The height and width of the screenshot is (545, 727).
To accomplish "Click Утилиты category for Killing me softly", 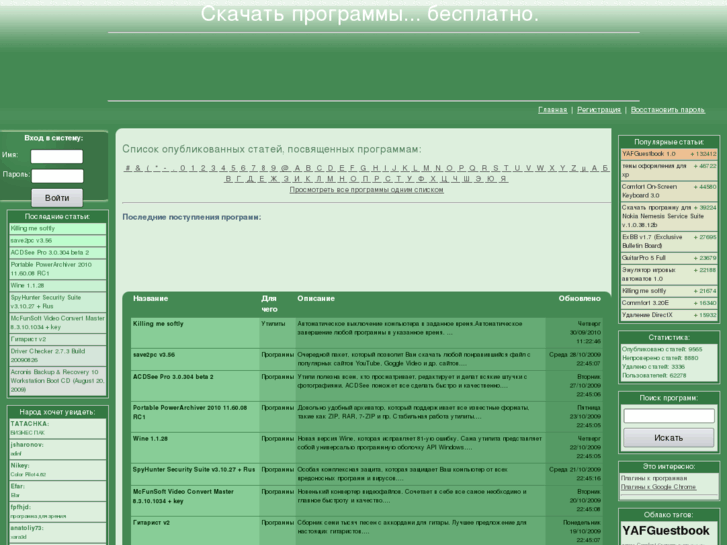I will pos(273,324).
